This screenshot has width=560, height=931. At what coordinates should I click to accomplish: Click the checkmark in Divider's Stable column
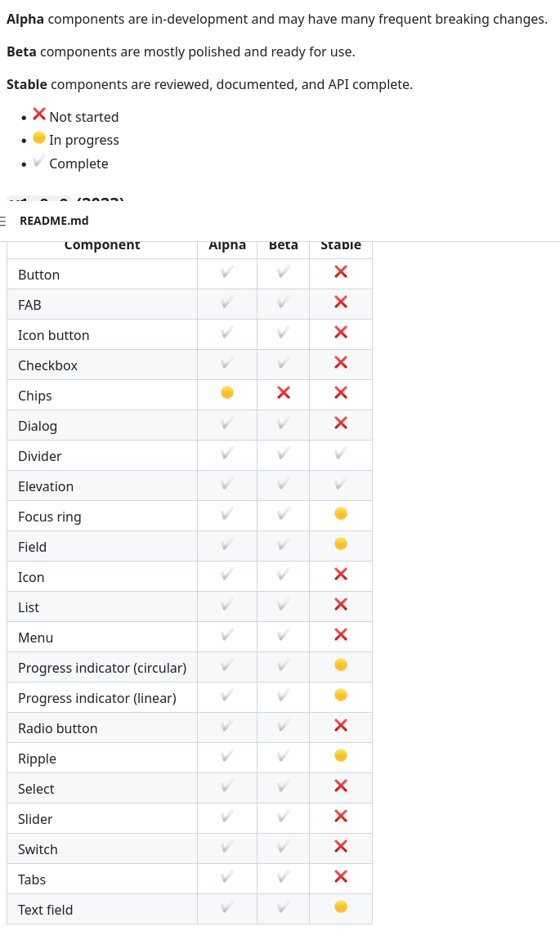[x=341, y=453]
